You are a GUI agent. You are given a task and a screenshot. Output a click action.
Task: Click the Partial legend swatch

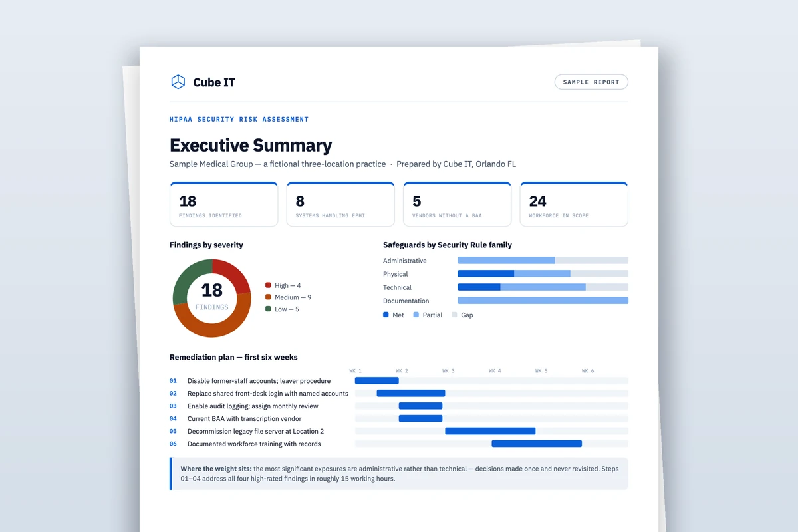[x=416, y=315]
